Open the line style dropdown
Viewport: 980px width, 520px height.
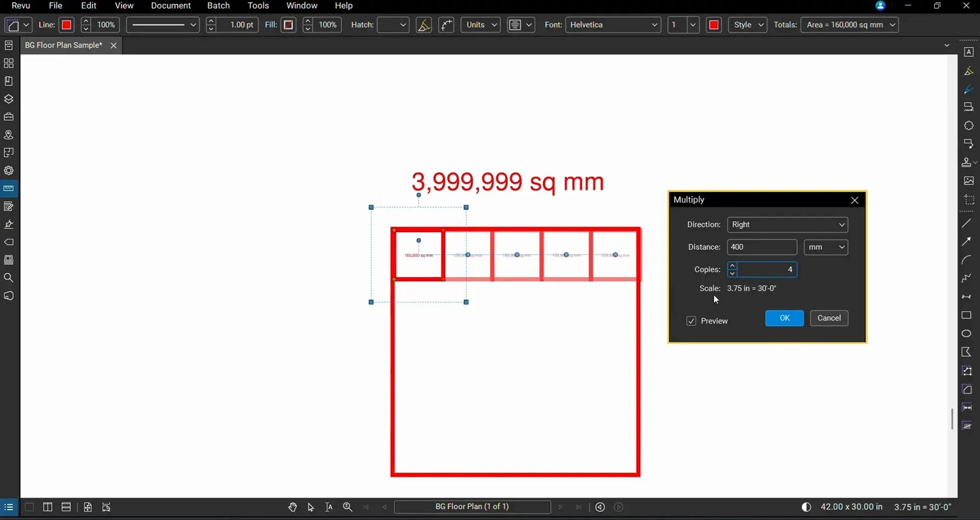tap(162, 25)
